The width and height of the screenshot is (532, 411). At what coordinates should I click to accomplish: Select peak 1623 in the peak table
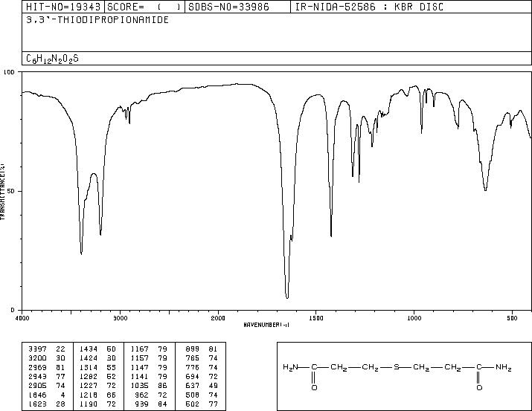[x=37, y=404]
